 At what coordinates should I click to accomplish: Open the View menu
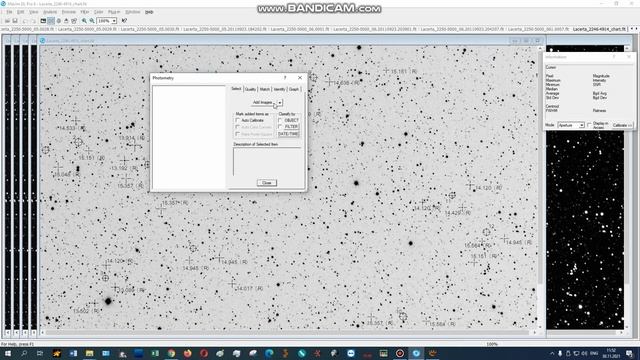click(x=33, y=12)
